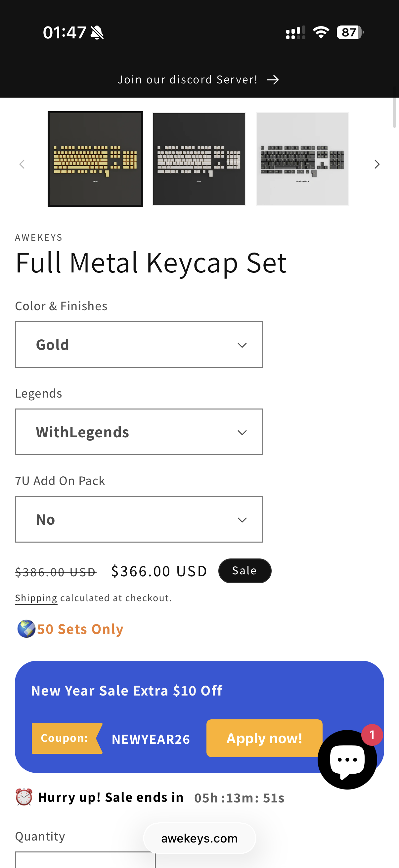The width and height of the screenshot is (399, 868).
Task: Expand the Legends WithLegends dropdown
Action: pyautogui.click(x=139, y=432)
